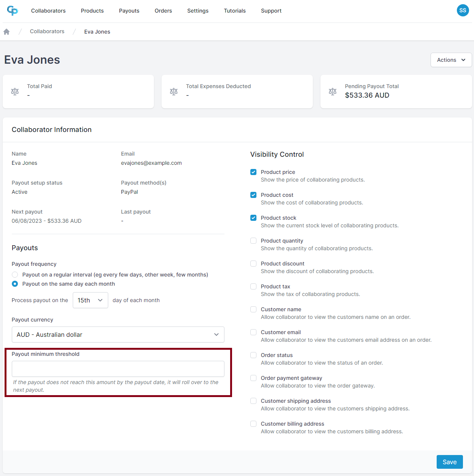Click the Eva Jones breadcrumb
The image size is (474, 476).
[x=97, y=32]
